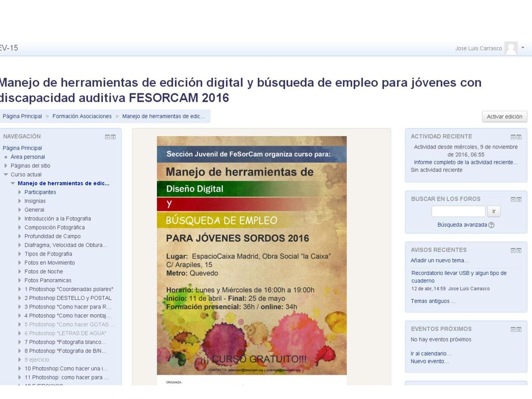Expand the Páginas del sitio arrow

pos(6,166)
